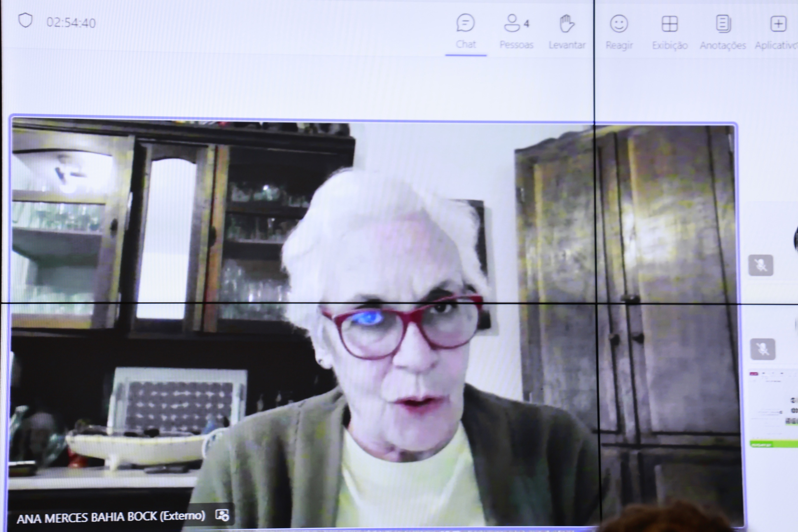Open the Anotações notes icon
Screen dimensions: 798x532
[723, 24]
